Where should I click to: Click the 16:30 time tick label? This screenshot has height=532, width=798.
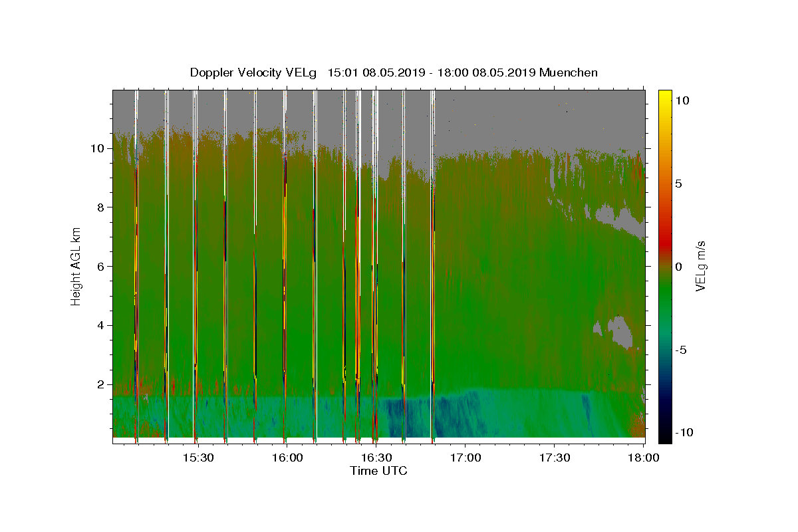tap(376, 458)
